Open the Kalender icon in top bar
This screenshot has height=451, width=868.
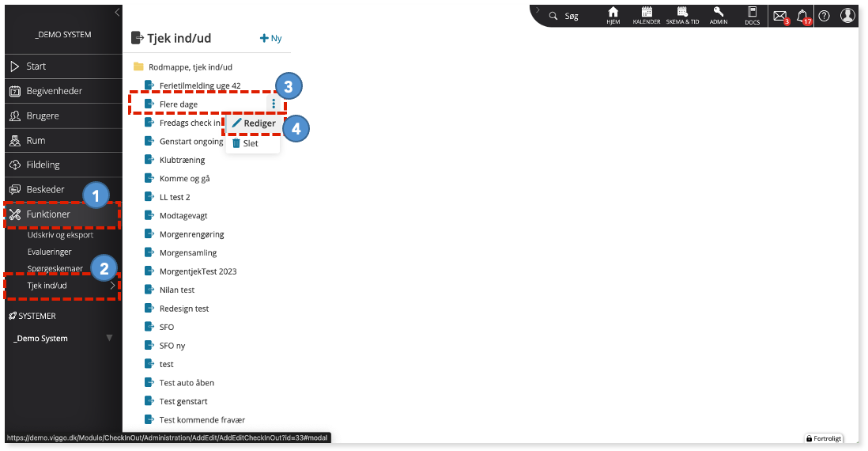(x=646, y=16)
